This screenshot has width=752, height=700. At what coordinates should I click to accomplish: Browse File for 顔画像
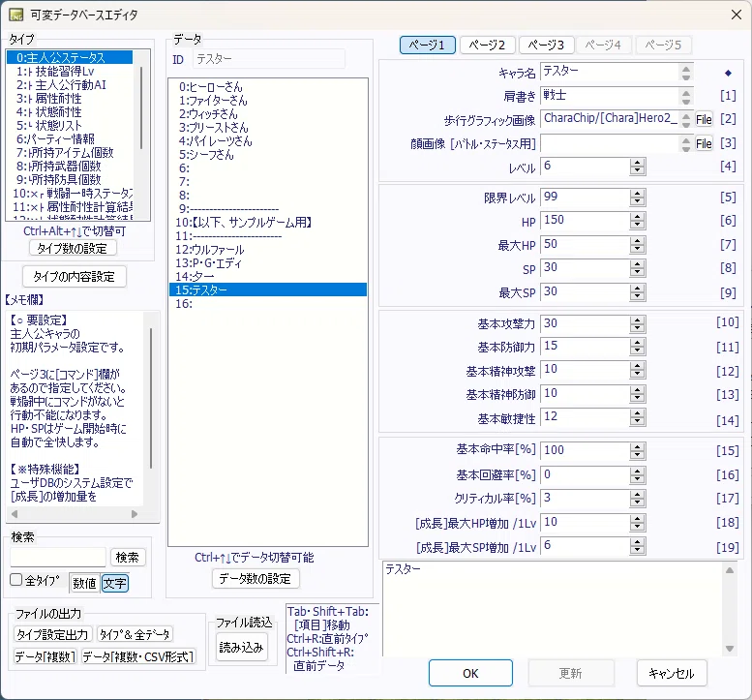coord(704,143)
